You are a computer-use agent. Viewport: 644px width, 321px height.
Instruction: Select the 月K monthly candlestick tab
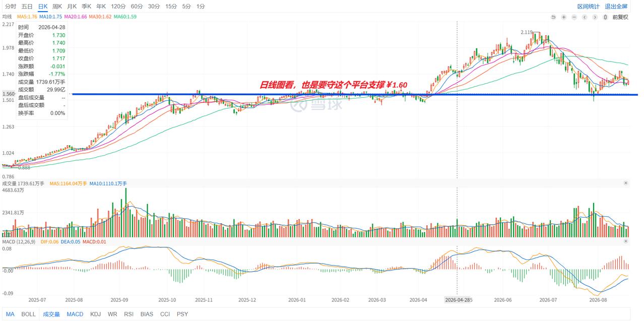coord(72,7)
